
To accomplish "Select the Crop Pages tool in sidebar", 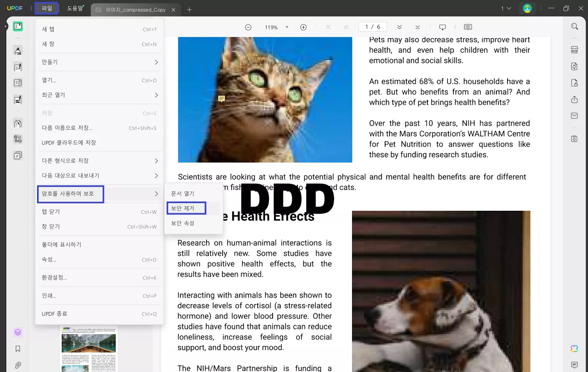I will pos(18,139).
